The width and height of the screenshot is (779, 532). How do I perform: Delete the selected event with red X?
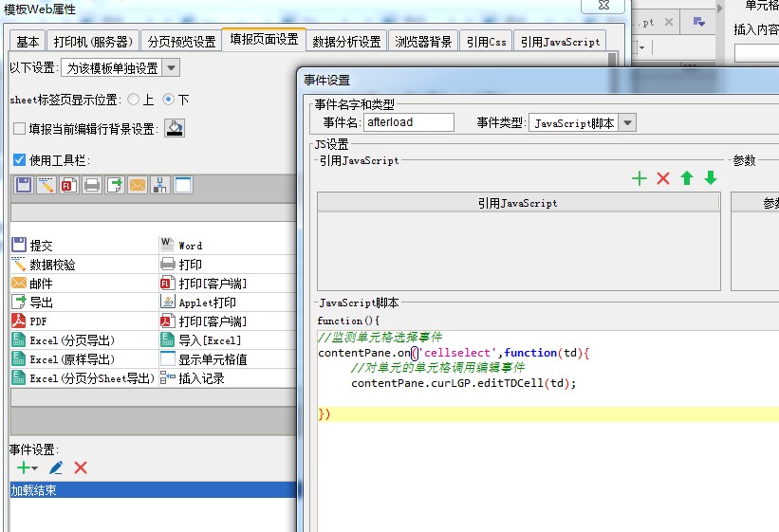[x=81, y=468]
